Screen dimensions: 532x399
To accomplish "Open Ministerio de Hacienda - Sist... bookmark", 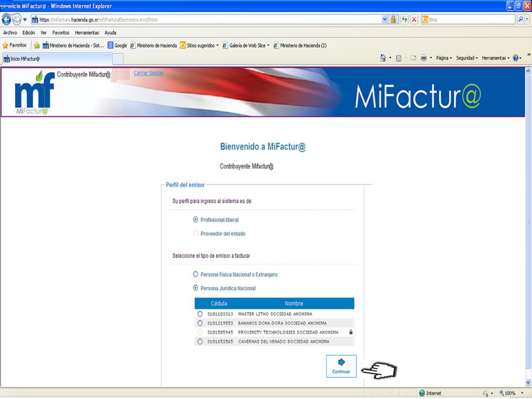I will click(x=73, y=45).
